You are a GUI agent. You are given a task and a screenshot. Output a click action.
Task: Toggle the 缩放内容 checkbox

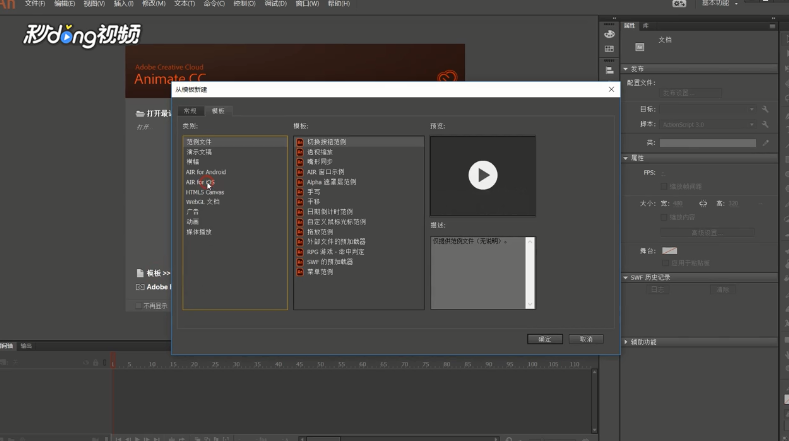[x=664, y=217]
